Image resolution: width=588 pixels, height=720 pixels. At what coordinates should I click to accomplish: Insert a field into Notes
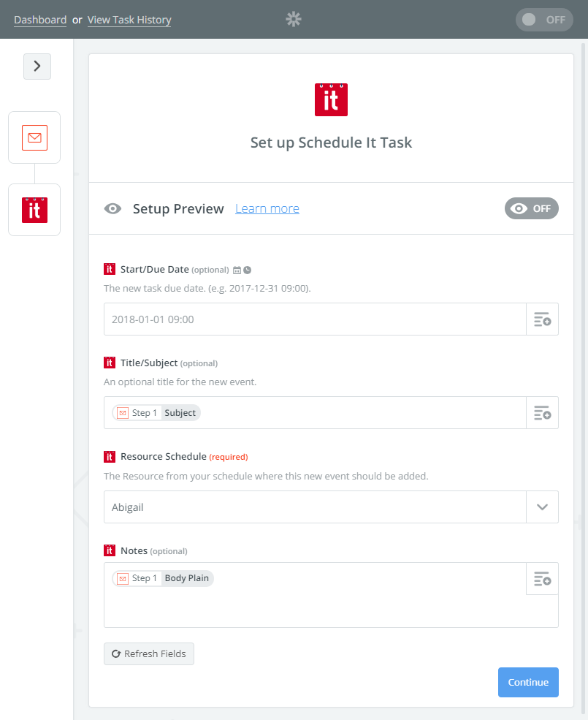click(x=542, y=579)
